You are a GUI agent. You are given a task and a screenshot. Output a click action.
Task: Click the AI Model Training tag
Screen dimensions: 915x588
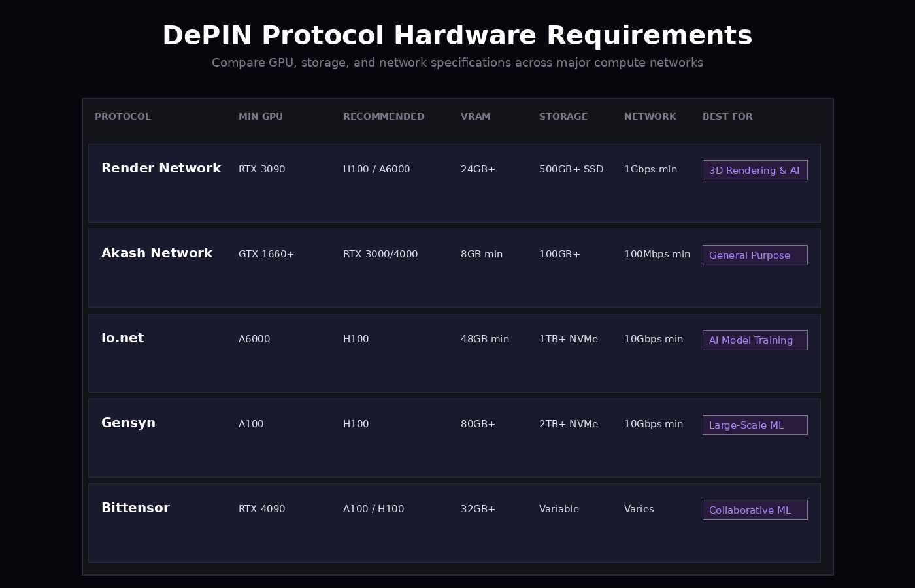tap(754, 340)
